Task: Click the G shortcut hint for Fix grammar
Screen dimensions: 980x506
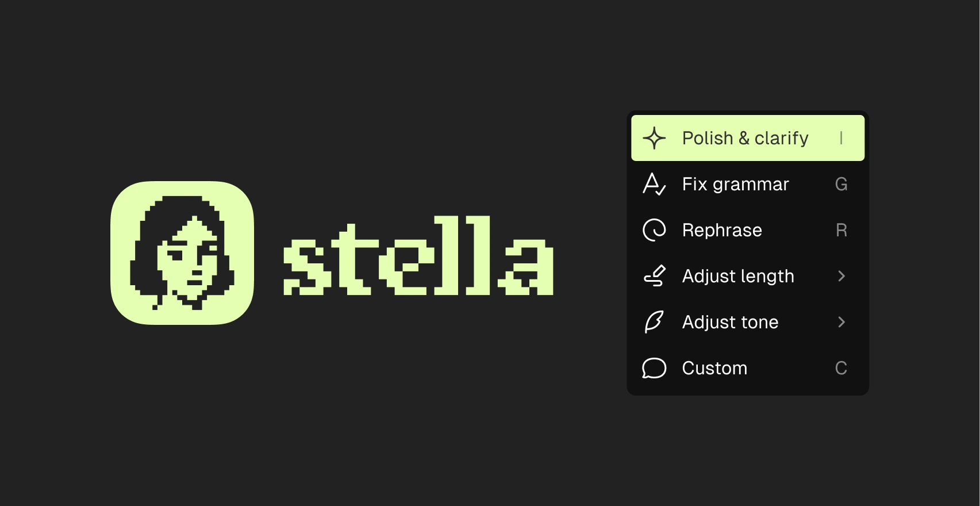Action: coord(841,184)
